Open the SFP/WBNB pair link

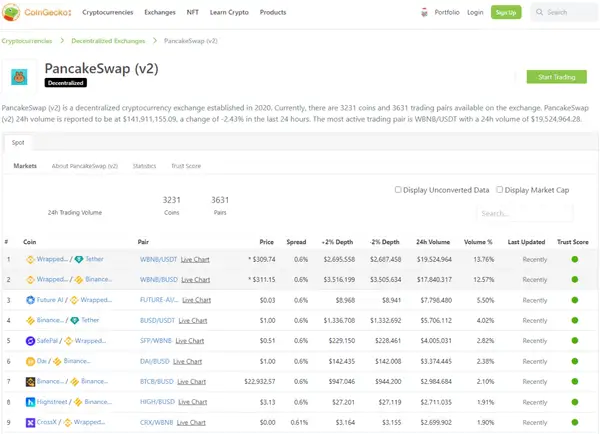click(156, 341)
